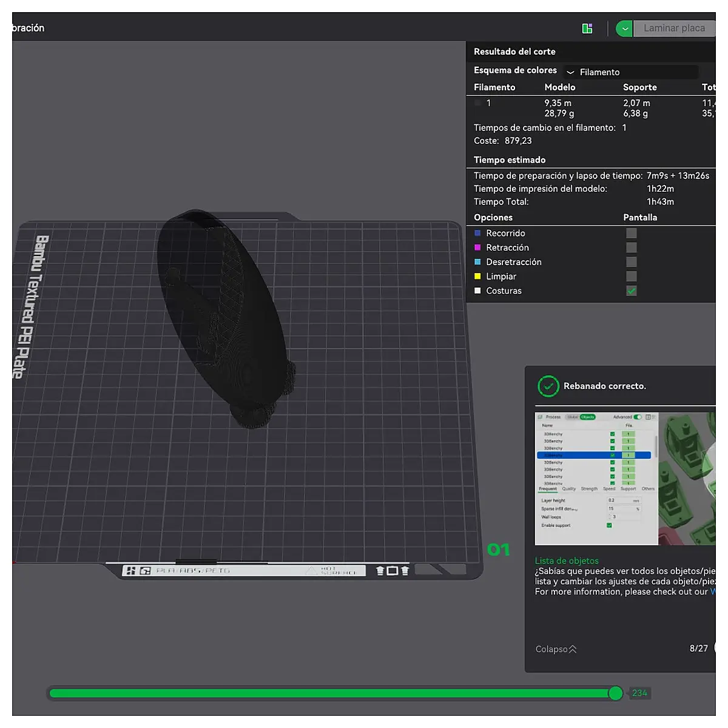This screenshot has height=728, width=728.
Task: Click the color swatch of filament 1
Action: 478,103
